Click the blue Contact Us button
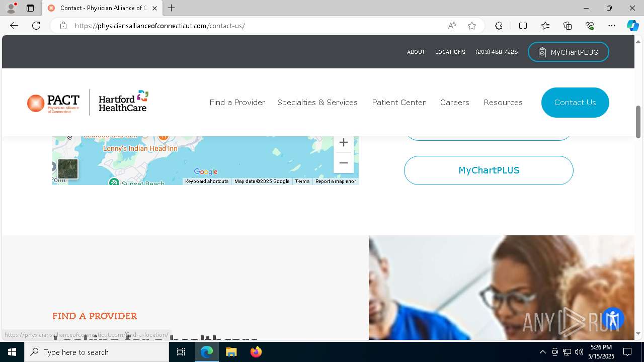The height and width of the screenshot is (362, 644). (575, 103)
